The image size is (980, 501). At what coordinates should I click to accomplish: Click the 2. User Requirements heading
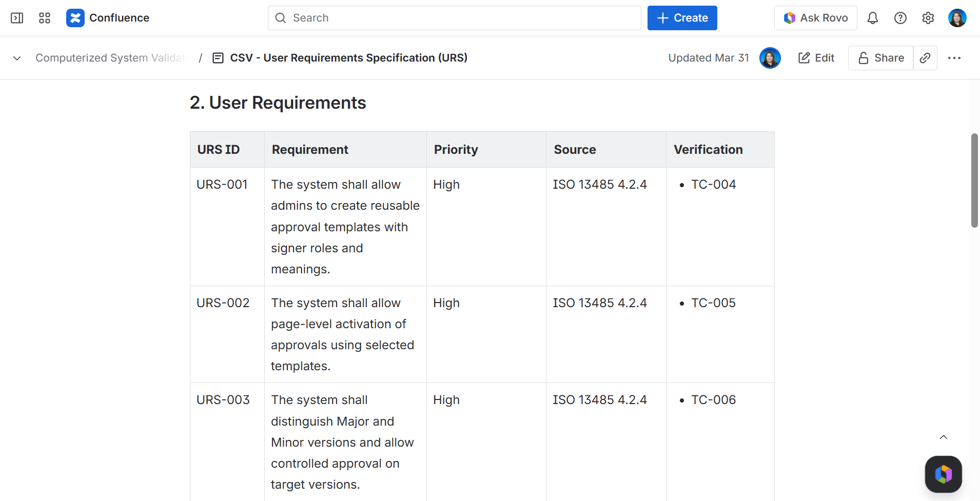[278, 103]
